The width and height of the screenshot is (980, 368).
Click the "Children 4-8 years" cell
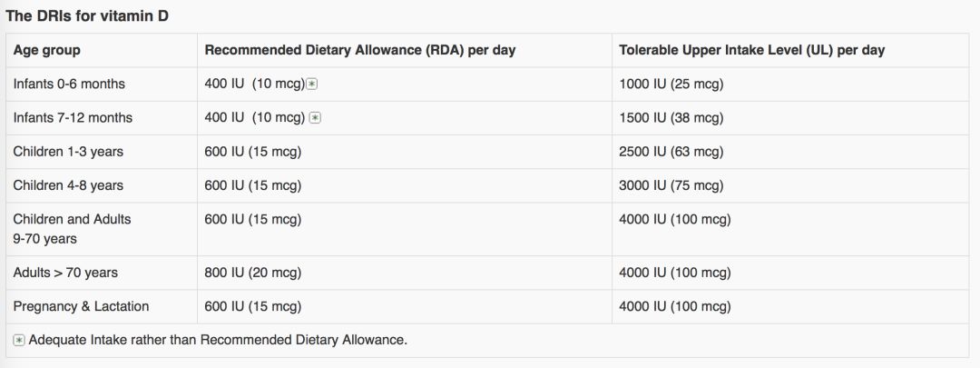68,185
